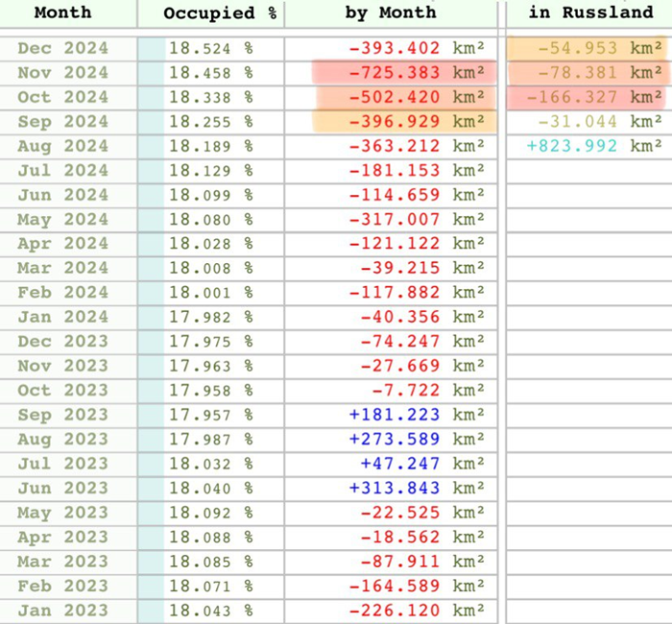Select the 17.957 % occupied cell
The width and height of the screenshot is (672, 624).
point(209,416)
